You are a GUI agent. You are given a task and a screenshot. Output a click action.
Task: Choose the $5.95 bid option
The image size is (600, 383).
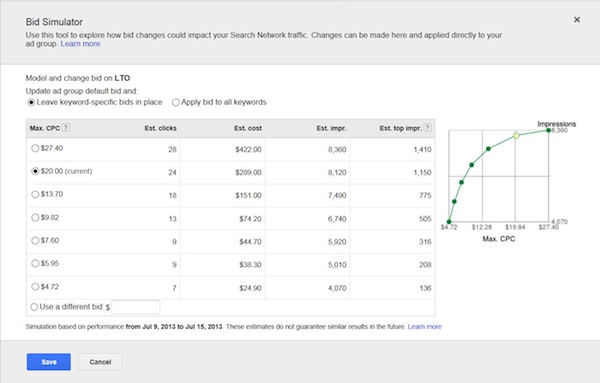click(35, 263)
